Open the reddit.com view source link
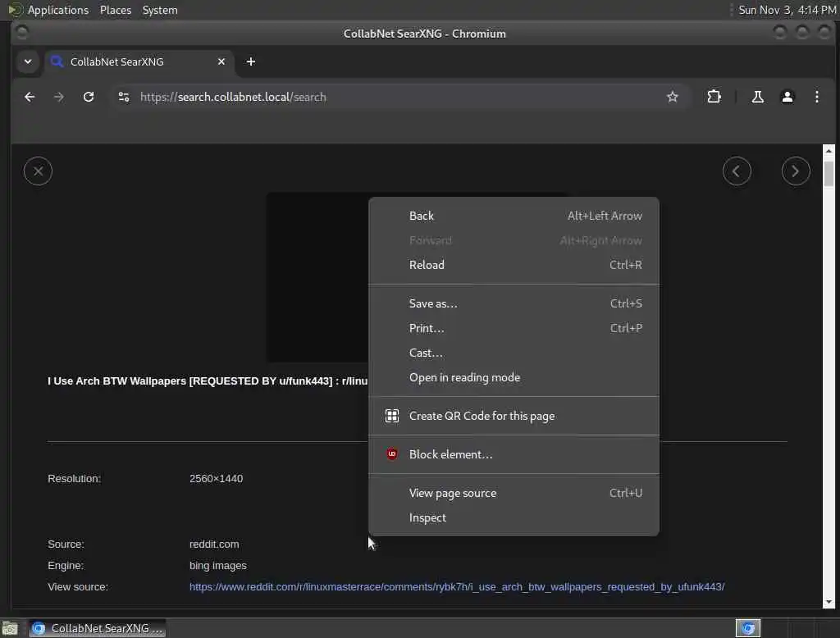 click(456, 586)
